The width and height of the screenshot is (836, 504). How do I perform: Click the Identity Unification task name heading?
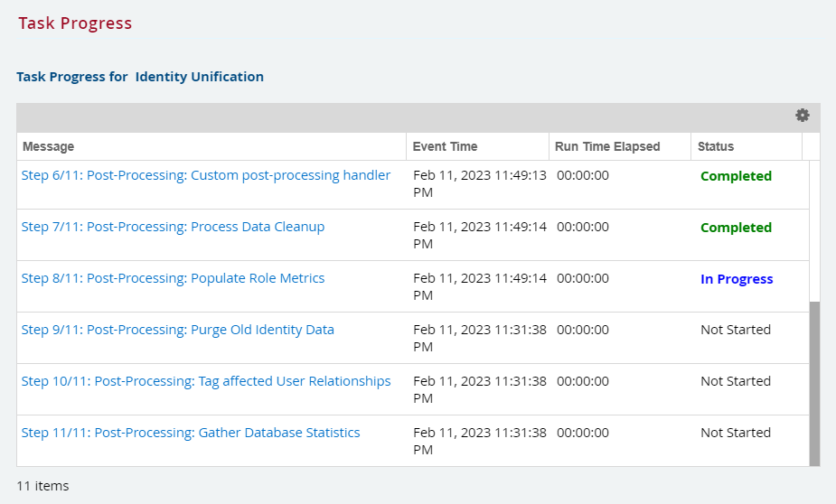(x=200, y=77)
